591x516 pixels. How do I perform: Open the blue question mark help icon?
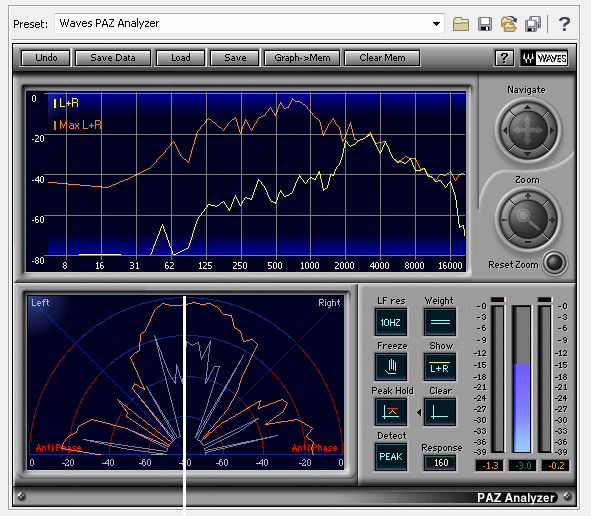click(564, 24)
